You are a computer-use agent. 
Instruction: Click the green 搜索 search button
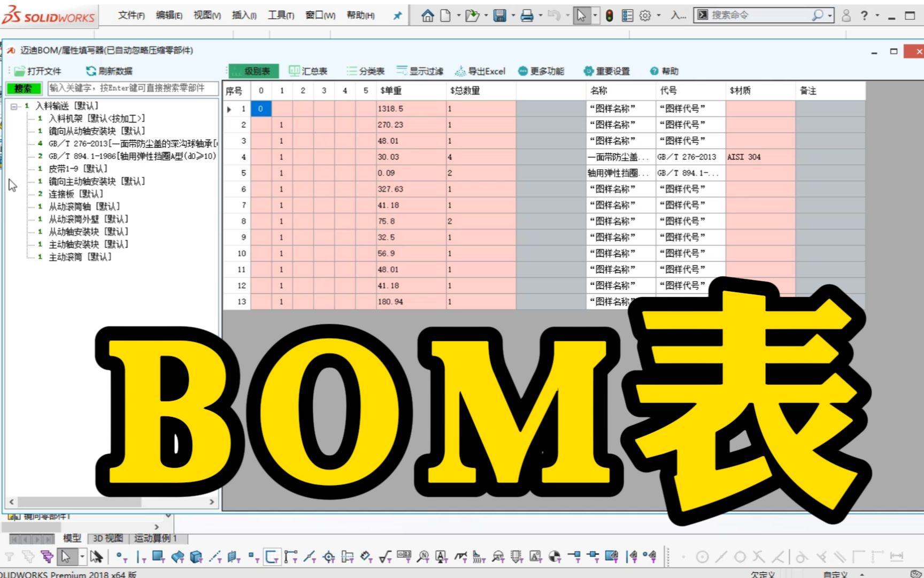pyautogui.click(x=23, y=88)
